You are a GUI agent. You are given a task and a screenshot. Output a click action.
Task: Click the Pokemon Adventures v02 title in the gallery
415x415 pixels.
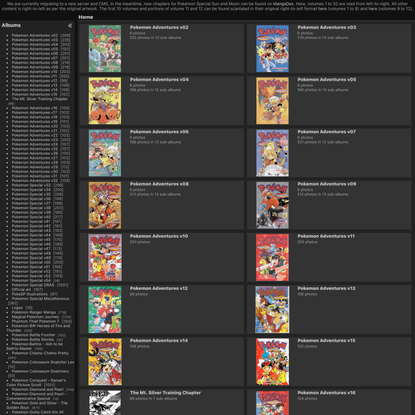159,27
